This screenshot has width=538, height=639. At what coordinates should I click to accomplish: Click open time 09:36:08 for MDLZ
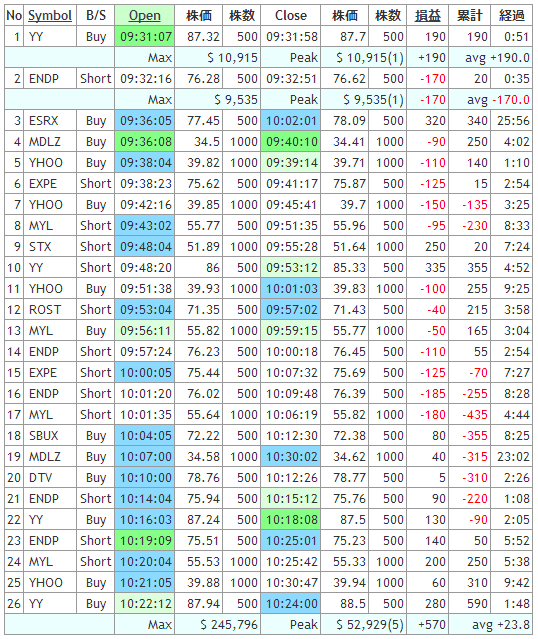pyautogui.click(x=145, y=142)
